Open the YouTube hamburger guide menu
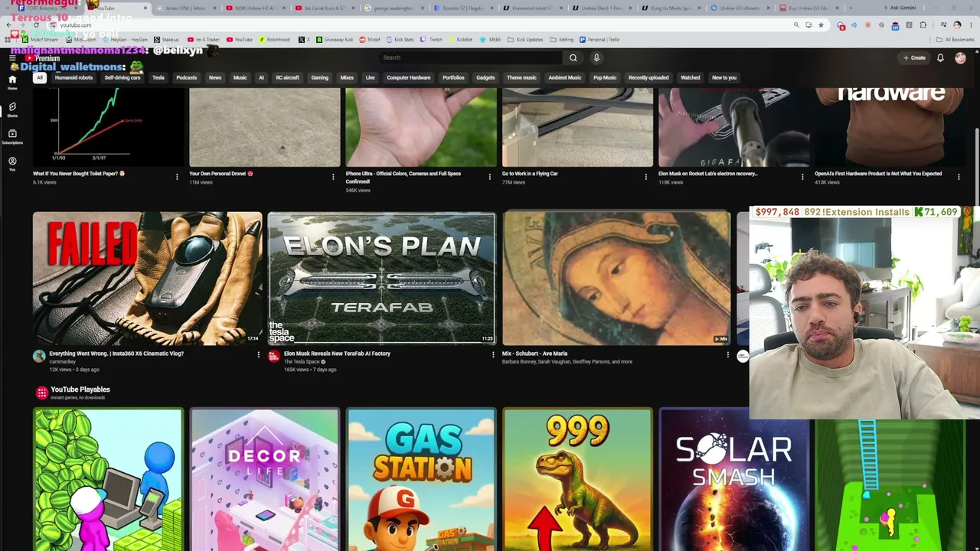Viewport: 980px width, 551px height. point(12,58)
